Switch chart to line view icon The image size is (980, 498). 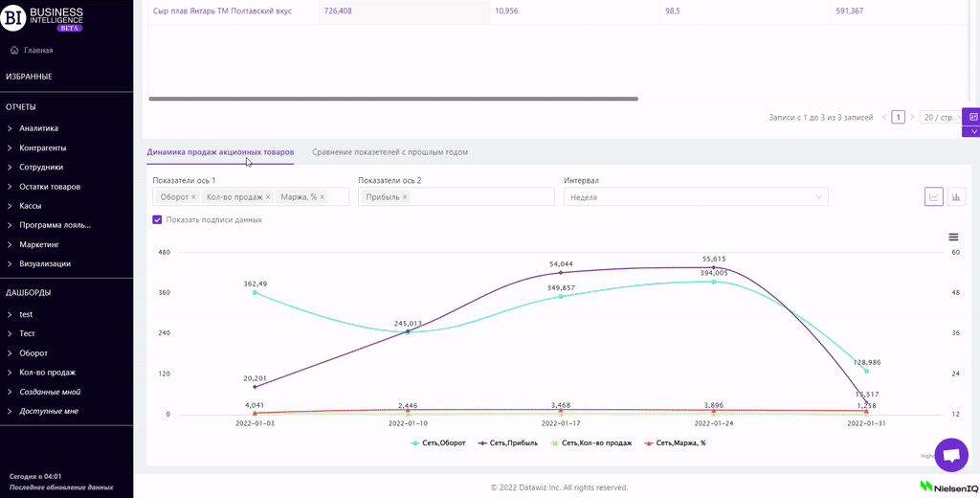pos(933,196)
